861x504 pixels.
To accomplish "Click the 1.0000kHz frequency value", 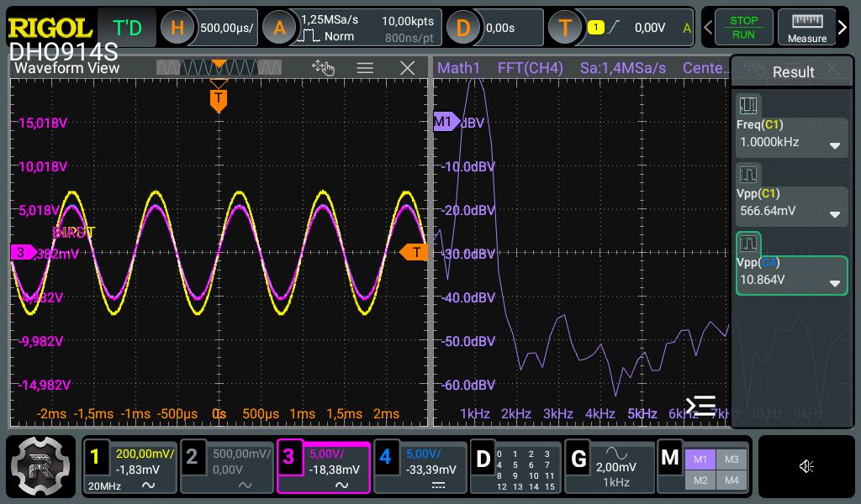I will point(769,142).
